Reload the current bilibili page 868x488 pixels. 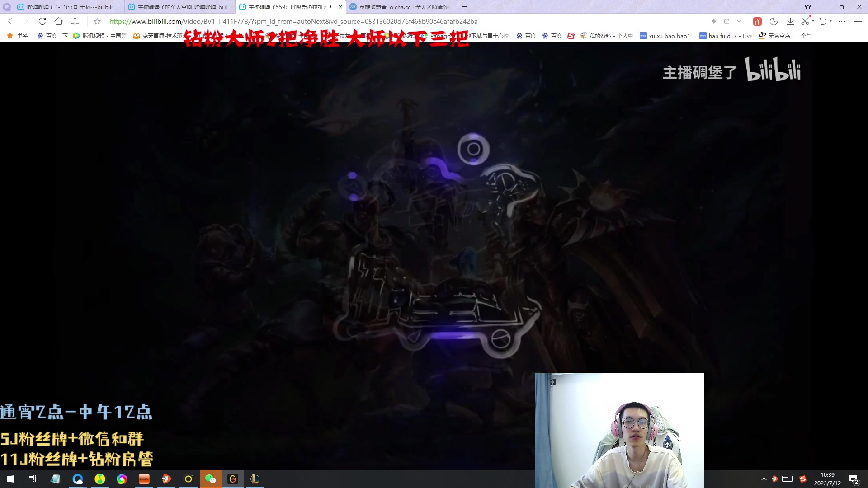tap(42, 21)
